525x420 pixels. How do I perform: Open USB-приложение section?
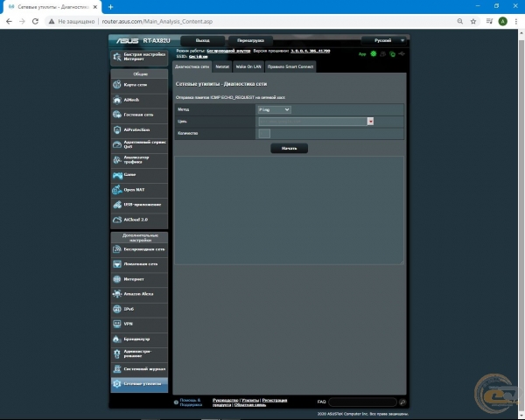[x=139, y=205]
